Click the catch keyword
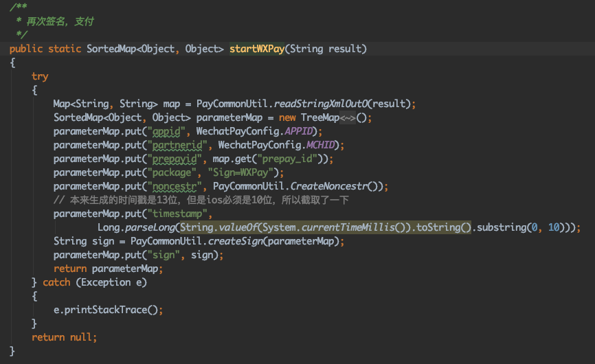Image resolution: width=595 pixels, height=364 pixels. (56, 282)
